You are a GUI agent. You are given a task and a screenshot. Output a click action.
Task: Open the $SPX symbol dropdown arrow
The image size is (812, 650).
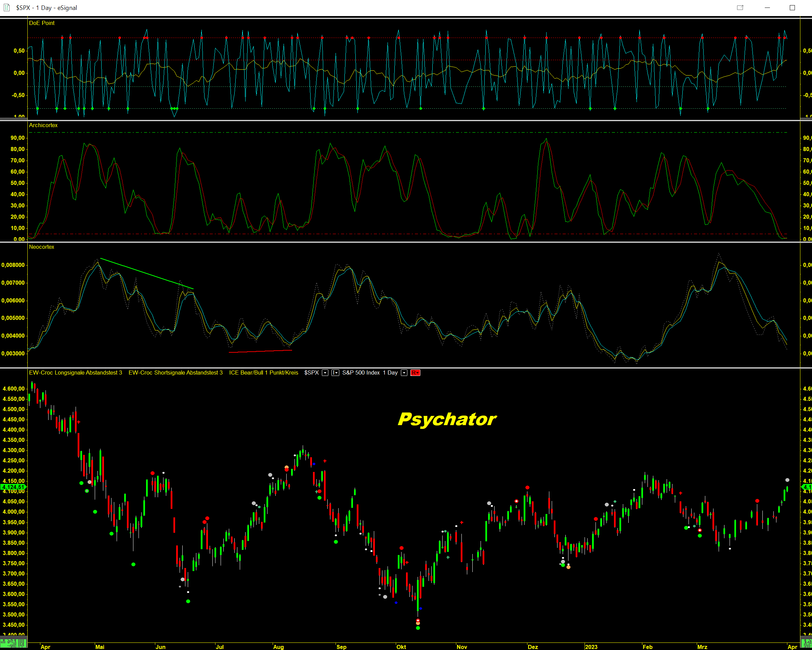tap(325, 373)
